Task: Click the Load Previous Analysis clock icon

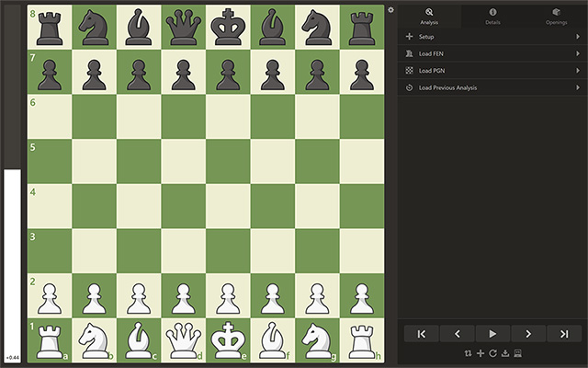Action: click(x=409, y=87)
